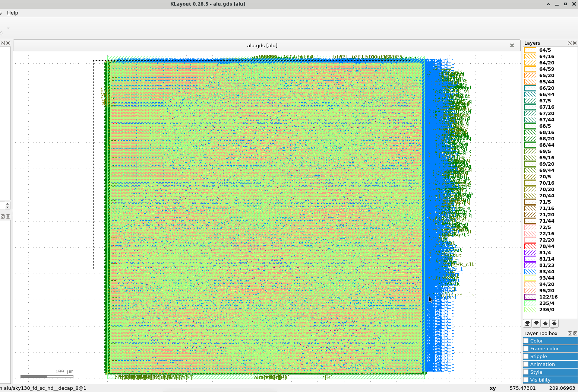Viewport: 578px width, 392px height.
Task: Undock the Layers panel float icon
Action: 570,43
